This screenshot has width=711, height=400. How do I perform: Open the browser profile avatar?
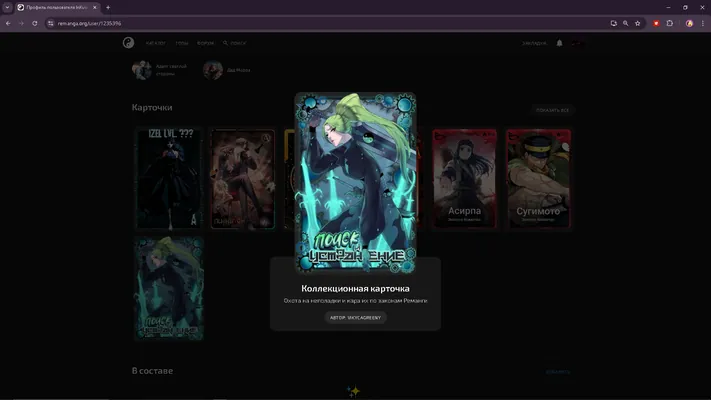pos(689,23)
